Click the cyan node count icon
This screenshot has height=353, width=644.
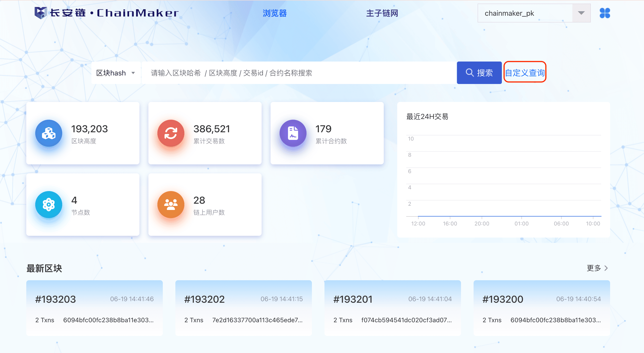49,205
